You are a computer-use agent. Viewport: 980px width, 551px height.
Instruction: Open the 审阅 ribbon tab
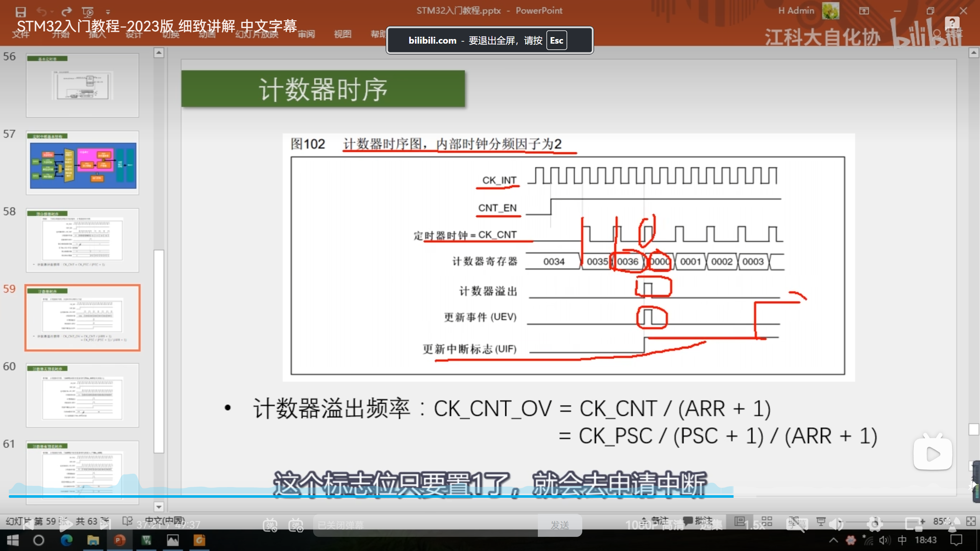pyautogui.click(x=306, y=34)
